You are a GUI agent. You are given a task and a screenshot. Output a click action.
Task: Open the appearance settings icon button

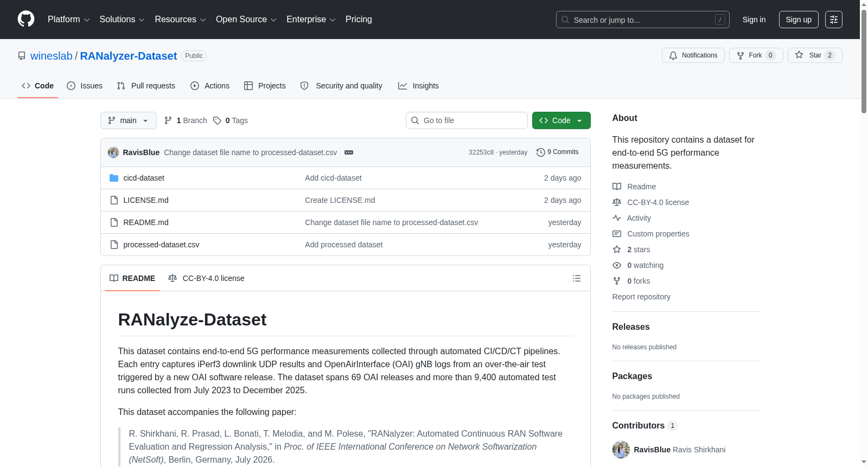(x=834, y=20)
